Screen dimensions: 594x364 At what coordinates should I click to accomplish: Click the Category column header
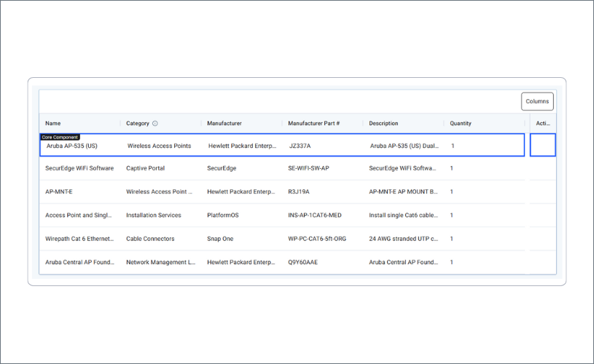pos(138,123)
